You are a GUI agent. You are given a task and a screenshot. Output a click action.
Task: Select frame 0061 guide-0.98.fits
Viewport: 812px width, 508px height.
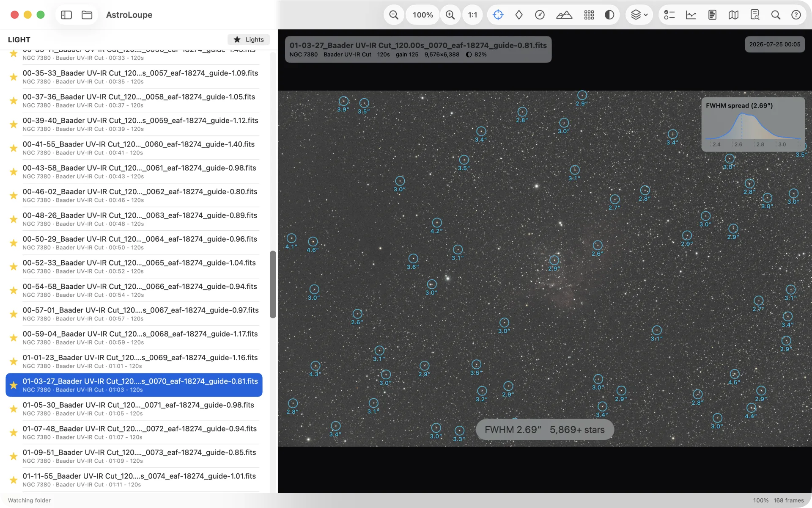134,171
